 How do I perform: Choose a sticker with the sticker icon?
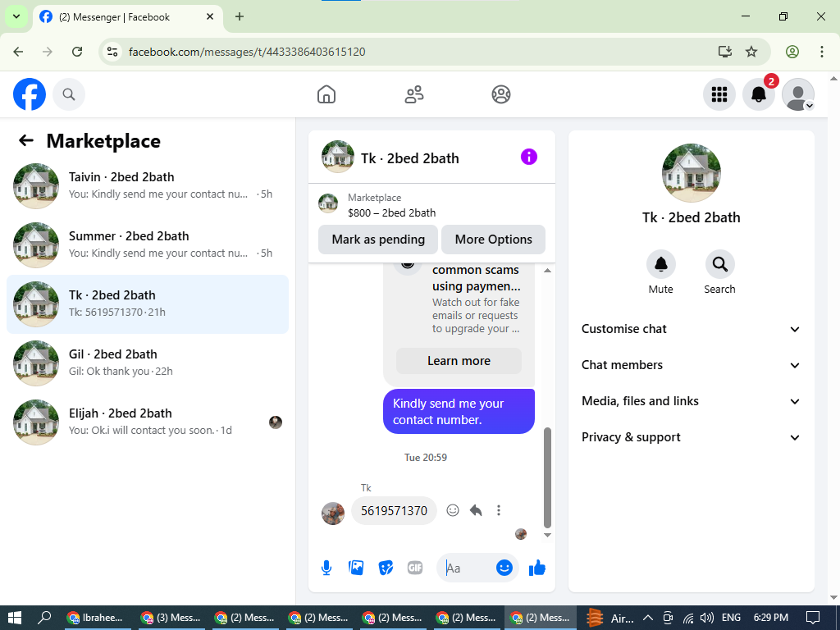pos(386,568)
